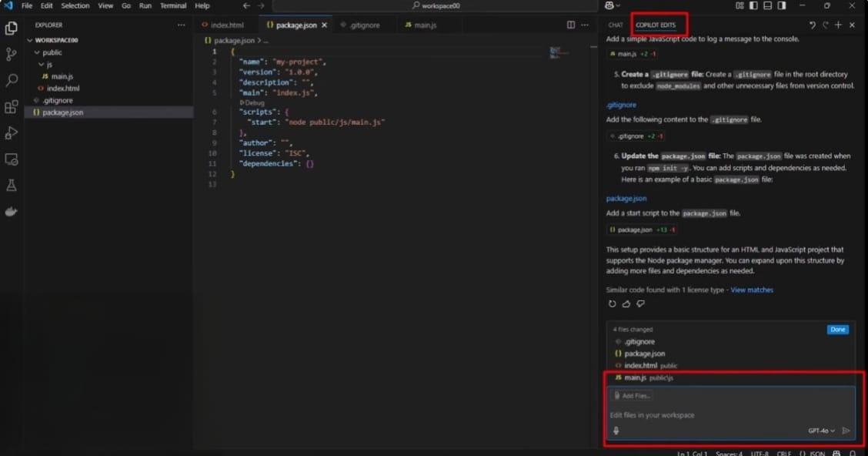Mark the Copilot response with thumbs down
Viewport: 868px width, 456px height.
click(640, 303)
